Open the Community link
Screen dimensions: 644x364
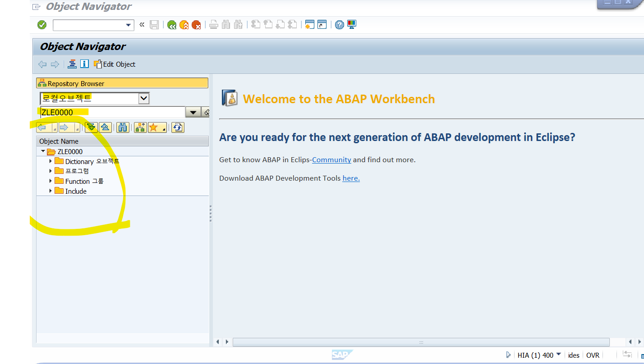(331, 159)
